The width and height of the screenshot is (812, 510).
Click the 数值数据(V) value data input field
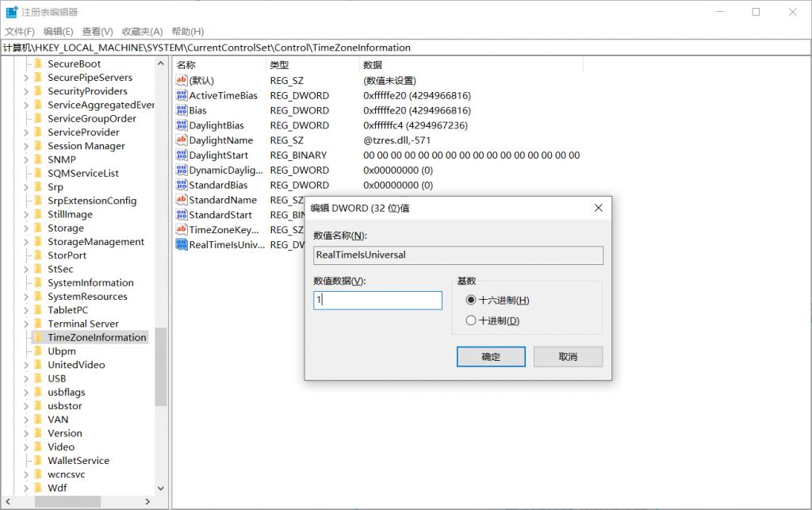pyautogui.click(x=377, y=301)
